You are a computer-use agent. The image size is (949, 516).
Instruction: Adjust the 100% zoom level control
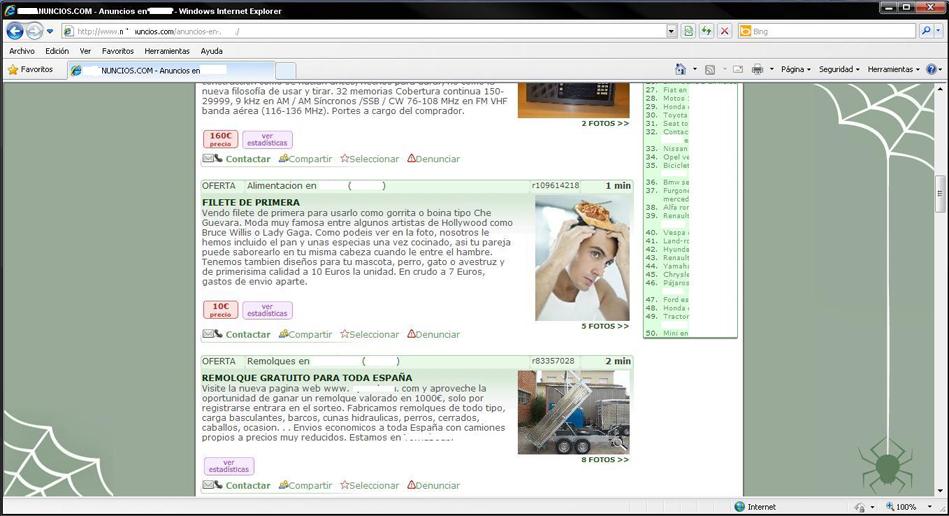click(x=910, y=507)
